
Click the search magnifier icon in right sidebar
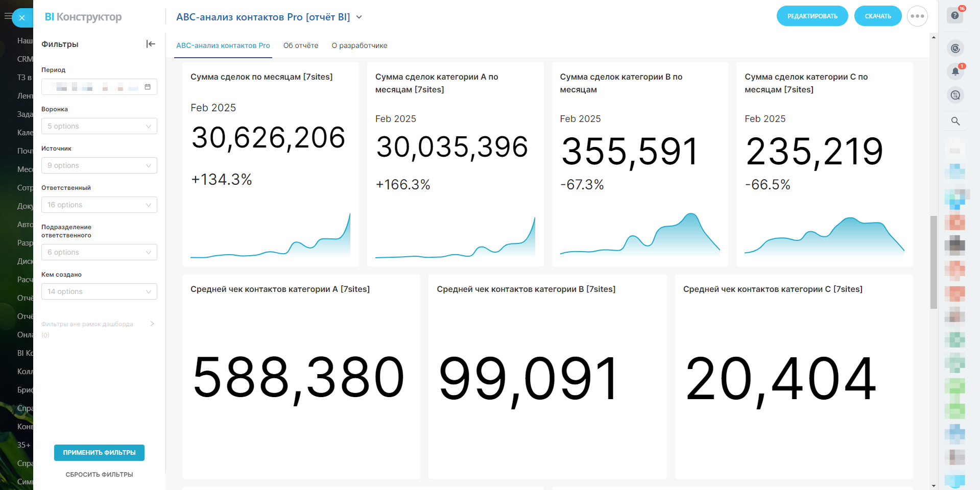tap(955, 121)
